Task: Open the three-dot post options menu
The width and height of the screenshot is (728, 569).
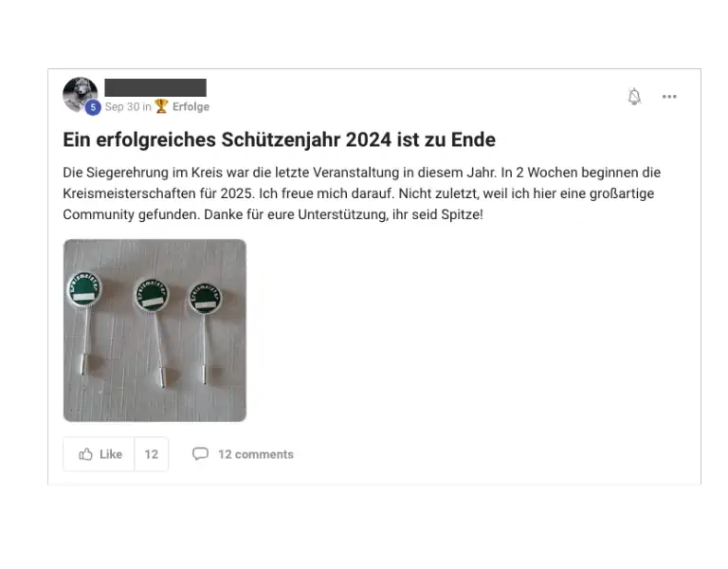Action: click(669, 97)
